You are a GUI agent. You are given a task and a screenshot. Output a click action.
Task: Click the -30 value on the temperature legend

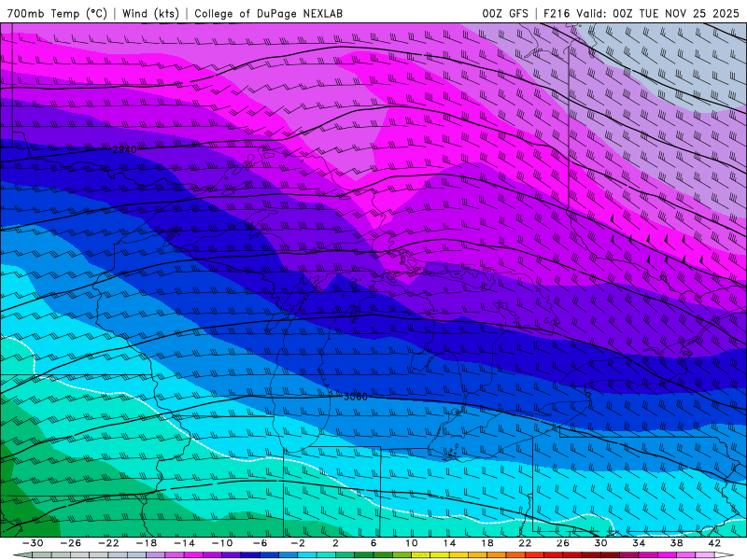coord(33,543)
